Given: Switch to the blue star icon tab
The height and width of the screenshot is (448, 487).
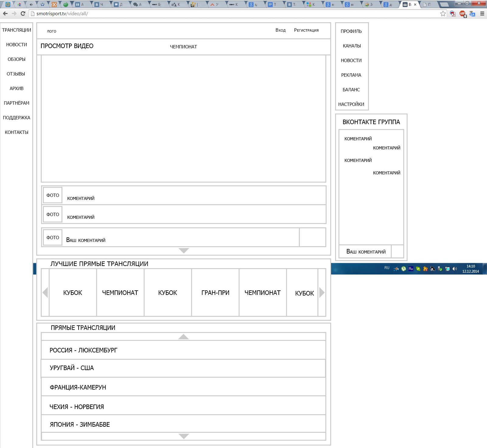Looking at the screenshot, I should [x=43, y=5].
